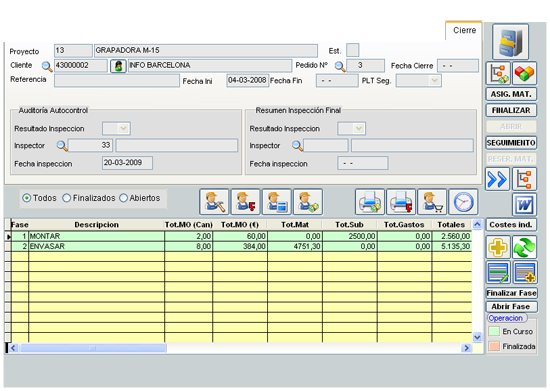Click the Fecha Cierre date field

(458, 66)
